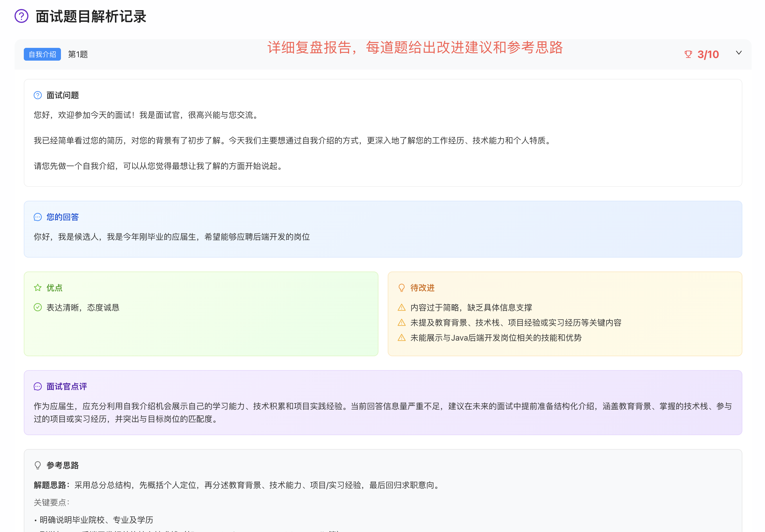Click the purple question-mark page title icon

(x=21, y=16)
